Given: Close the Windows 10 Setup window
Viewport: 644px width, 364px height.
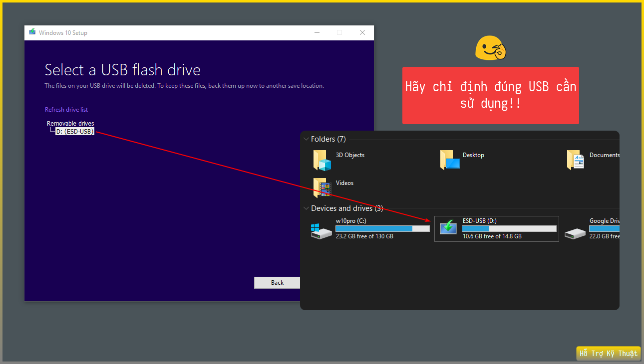Looking at the screenshot, I should (362, 32).
